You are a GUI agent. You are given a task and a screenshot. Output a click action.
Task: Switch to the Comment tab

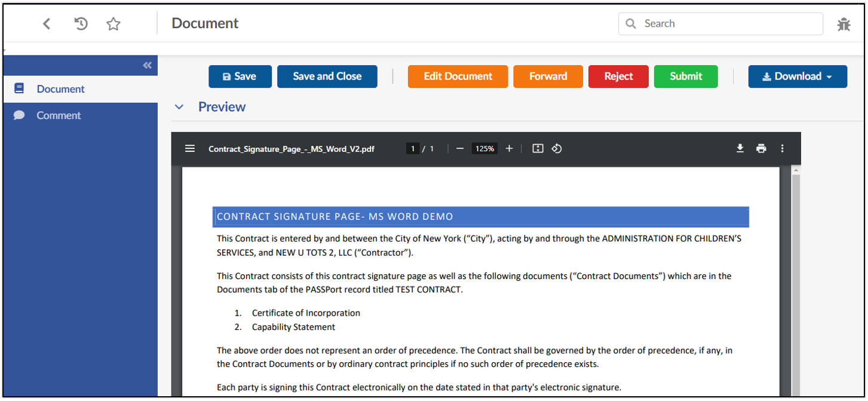(x=59, y=115)
